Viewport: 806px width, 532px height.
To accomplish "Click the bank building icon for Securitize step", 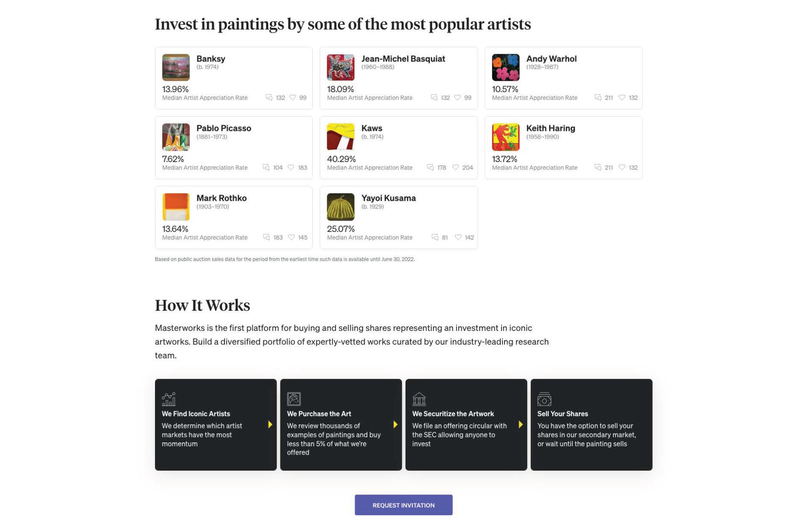I will (419, 399).
